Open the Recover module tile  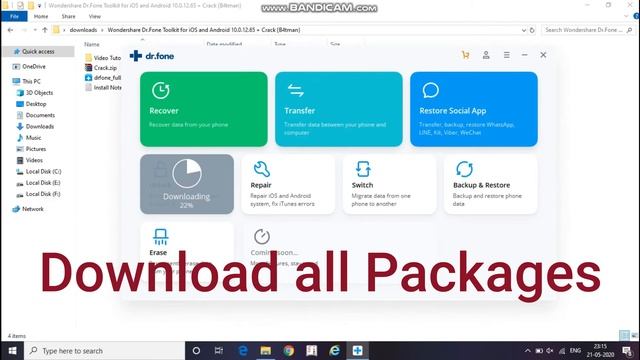coord(204,109)
